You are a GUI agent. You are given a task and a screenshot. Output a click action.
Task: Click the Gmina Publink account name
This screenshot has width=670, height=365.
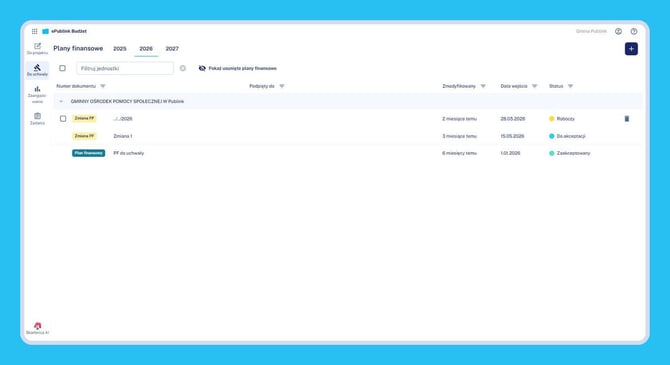click(x=591, y=31)
